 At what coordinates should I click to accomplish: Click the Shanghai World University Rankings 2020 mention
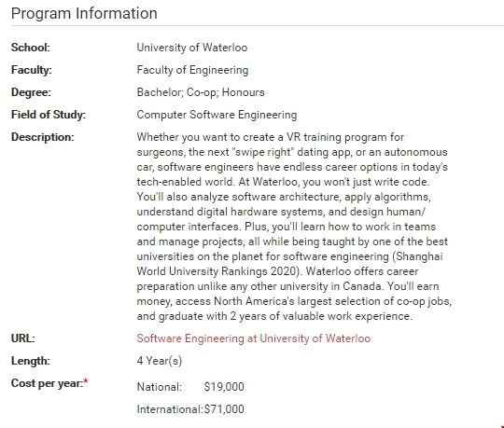290,264
